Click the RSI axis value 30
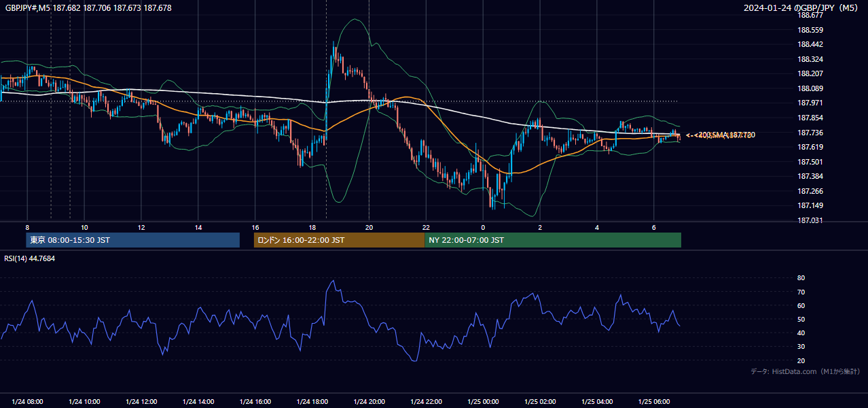Screen dimensions: 868x408 [801, 347]
